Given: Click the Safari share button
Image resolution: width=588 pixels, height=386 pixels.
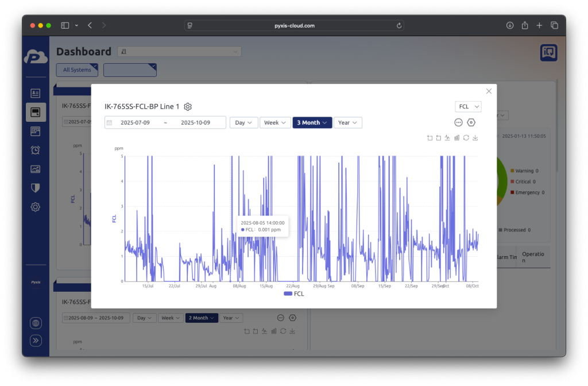Looking at the screenshot, I should [525, 25].
